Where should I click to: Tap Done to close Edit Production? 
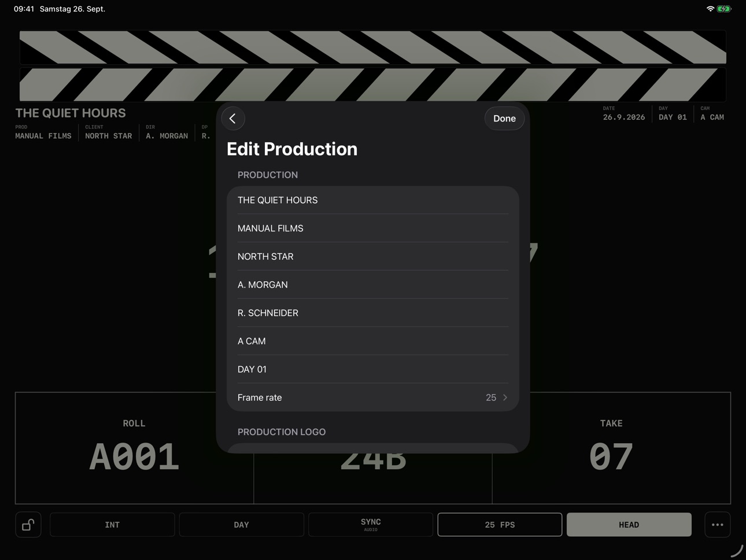tap(504, 119)
